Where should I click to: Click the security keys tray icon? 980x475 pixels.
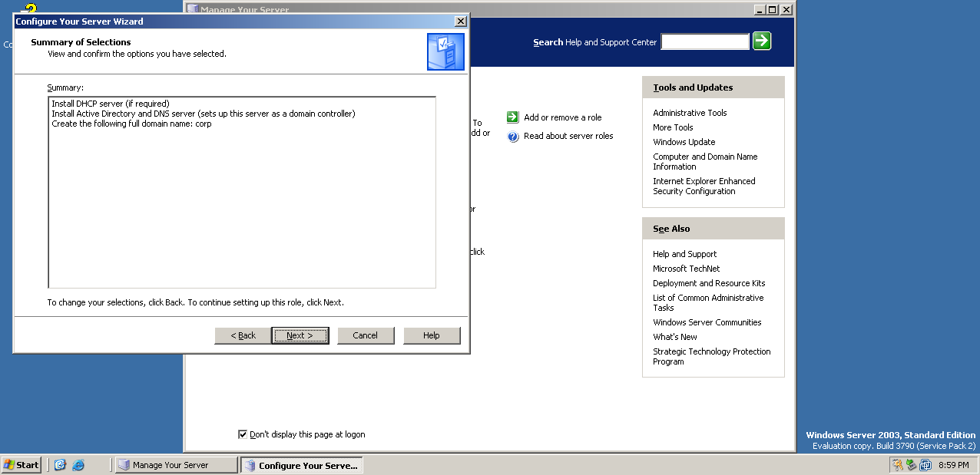897,465
